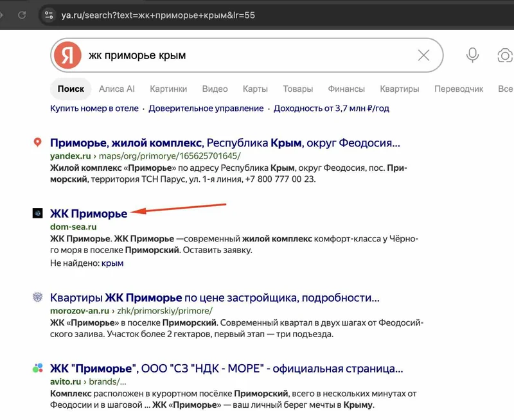The image size is (514, 420).
Task: Click brands/... path on Avito result
Action: click(107, 381)
